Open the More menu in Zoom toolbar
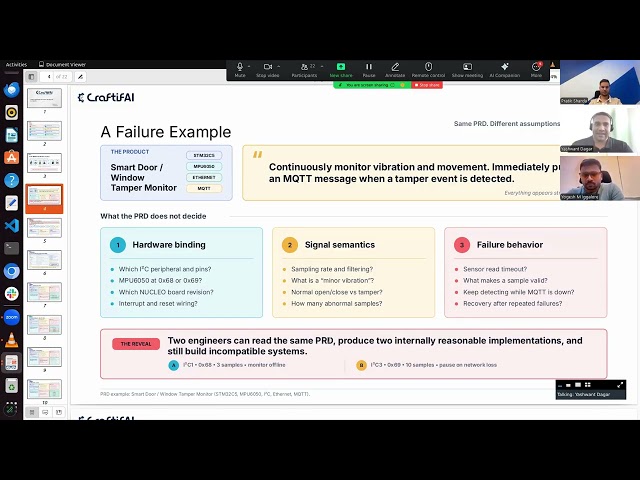Image resolution: width=640 pixels, height=480 pixels. [x=536, y=69]
